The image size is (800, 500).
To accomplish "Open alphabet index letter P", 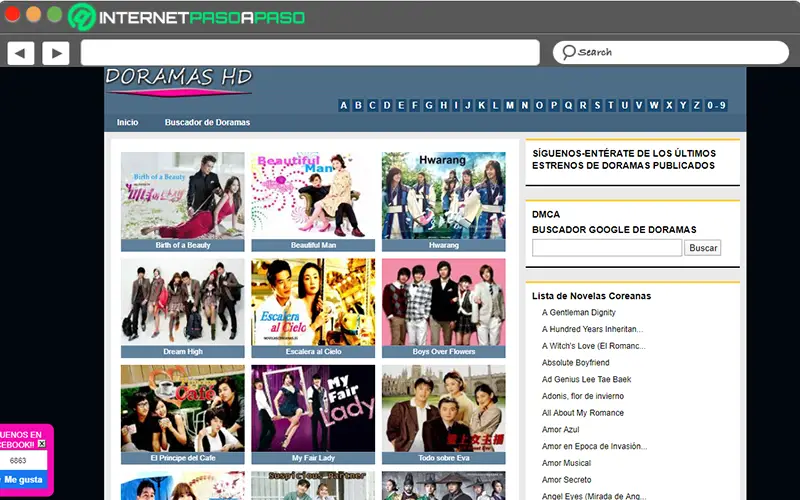I will [x=554, y=106].
